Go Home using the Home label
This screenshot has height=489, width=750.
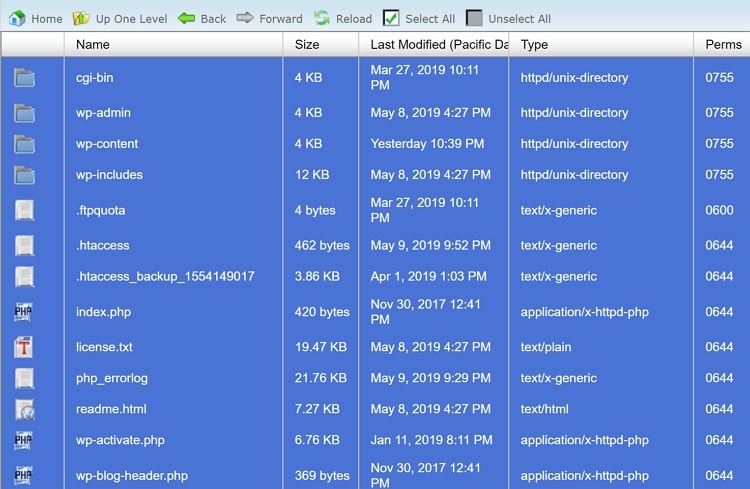(47, 19)
